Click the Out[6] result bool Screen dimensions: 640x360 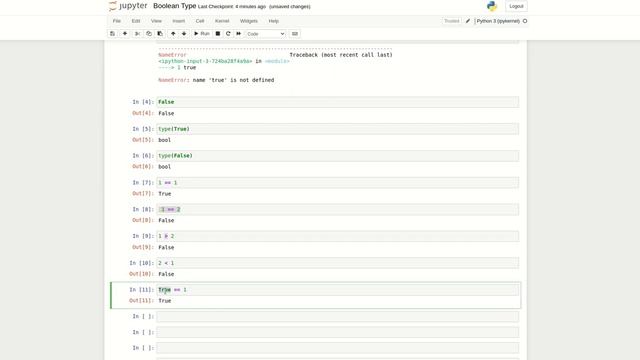coord(164,167)
